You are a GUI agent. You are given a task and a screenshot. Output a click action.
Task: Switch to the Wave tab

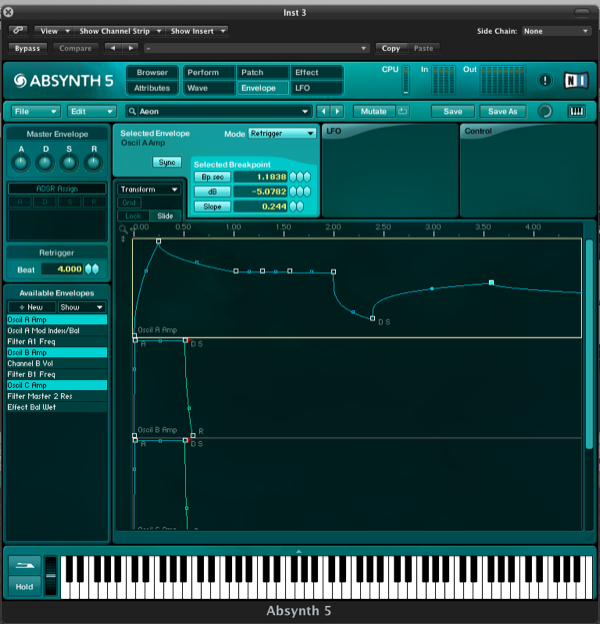pos(209,88)
